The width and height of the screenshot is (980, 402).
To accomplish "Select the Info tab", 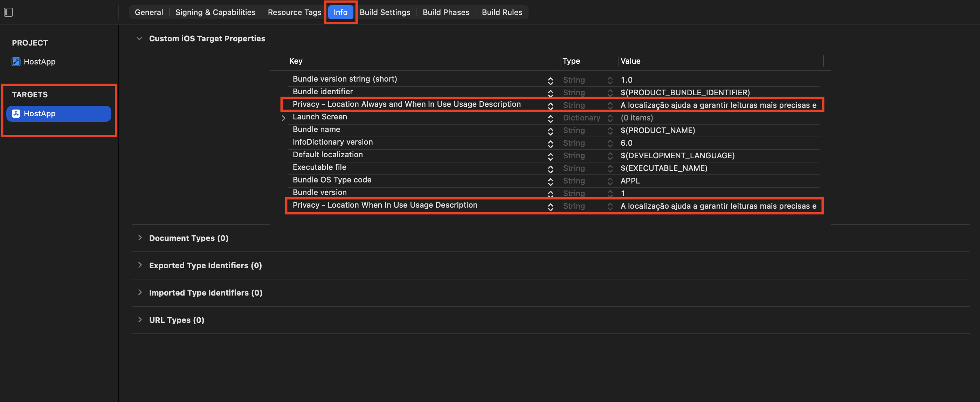I will click(x=340, y=12).
